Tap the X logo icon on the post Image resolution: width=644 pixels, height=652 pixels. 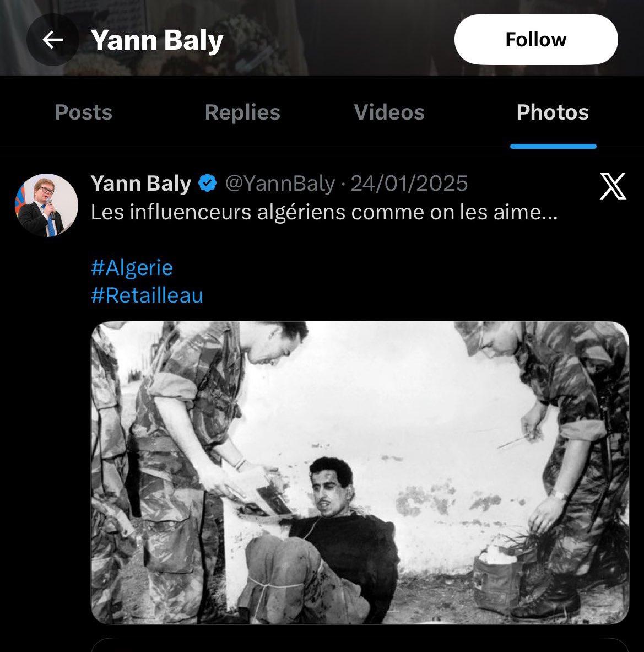(612, 186)
